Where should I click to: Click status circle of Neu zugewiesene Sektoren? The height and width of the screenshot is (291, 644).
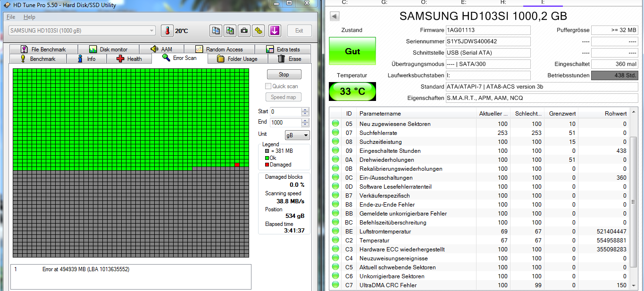pos(335,124)
